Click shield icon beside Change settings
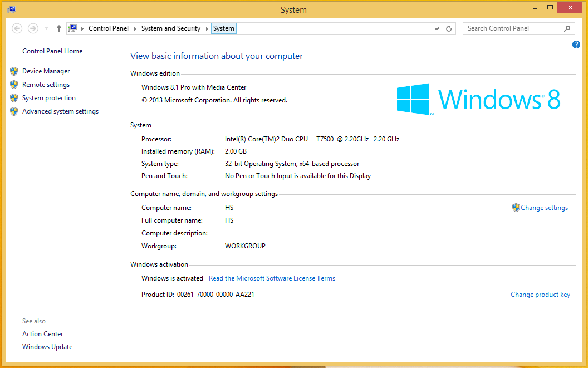This screenshot has width=588, height=368. pyautogui.click(x=516, y=208)
